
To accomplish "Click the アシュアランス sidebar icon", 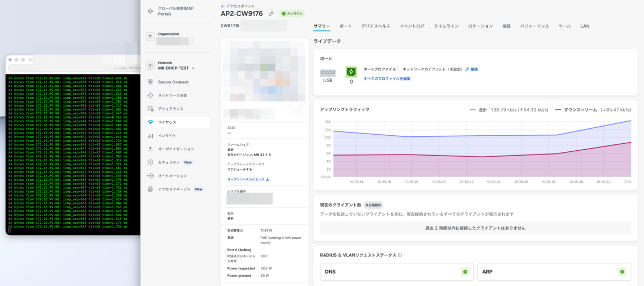I will click(x=150, y=109).
